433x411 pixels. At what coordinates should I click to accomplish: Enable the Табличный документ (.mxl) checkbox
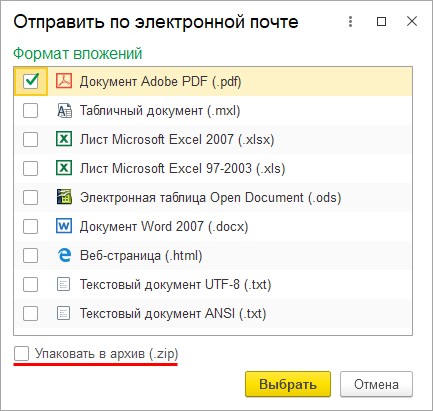click(31, 110)
